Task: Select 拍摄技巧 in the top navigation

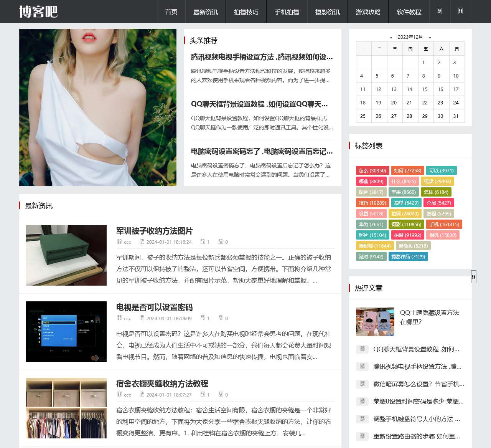Action: (246, 12)
